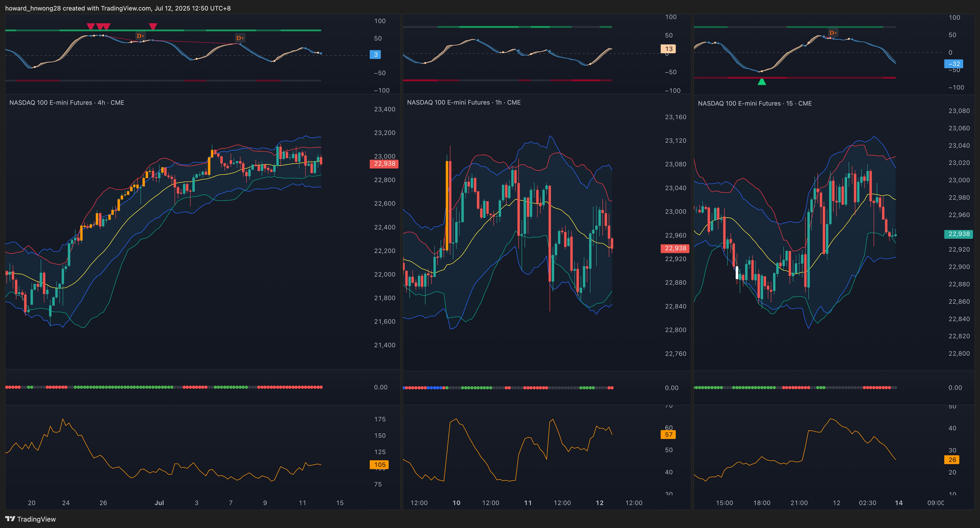Viewport: 980px width, 528px height.
Task: Click the bold 14 label on 15-minute time axis
Action: click(899, 503)
